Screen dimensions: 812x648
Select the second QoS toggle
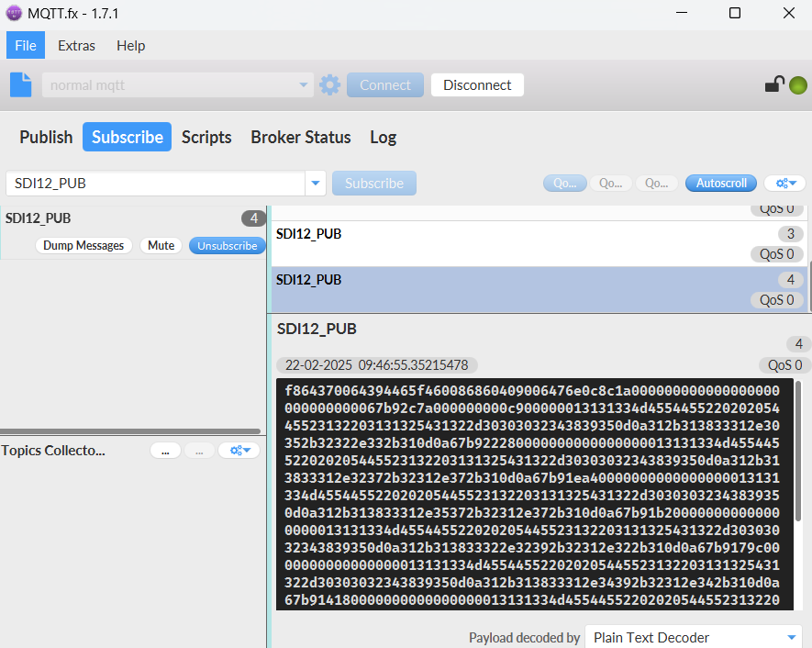[x=610, y=183]
